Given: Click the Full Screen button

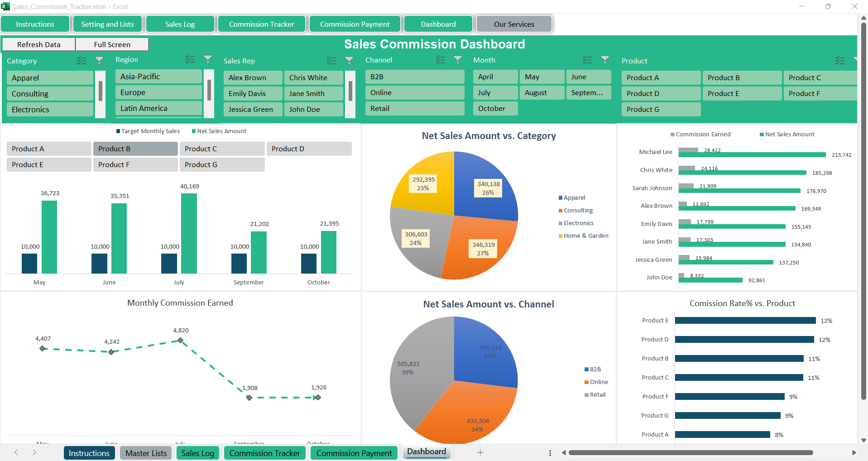Looking at the screenshot, I should point(112,44).
